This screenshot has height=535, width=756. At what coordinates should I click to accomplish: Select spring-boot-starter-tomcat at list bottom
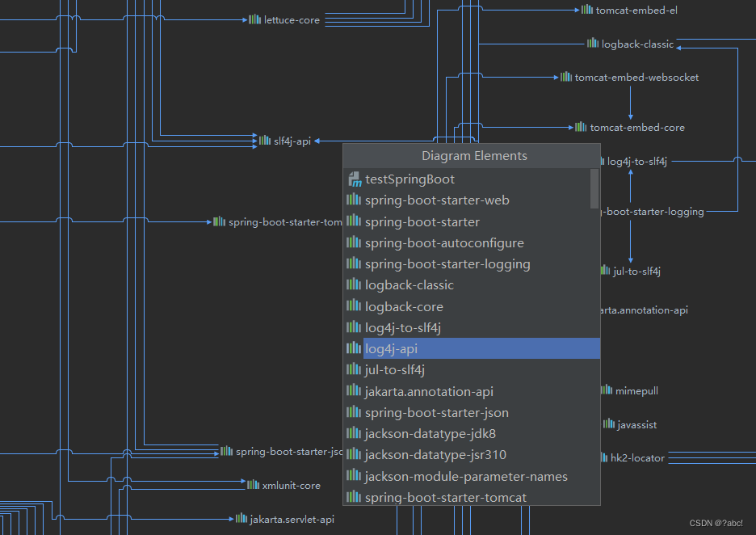pyautogui.click(x=473, y=497)
